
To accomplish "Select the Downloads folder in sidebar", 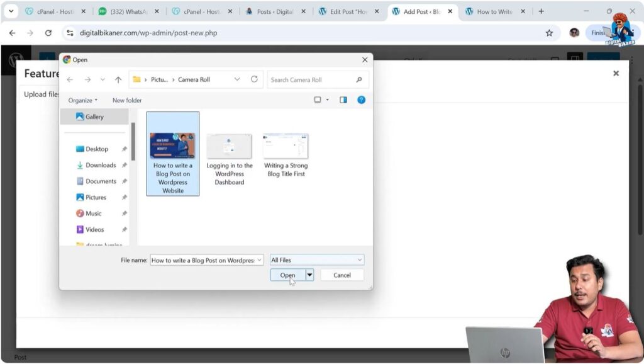I will [101, 165].
